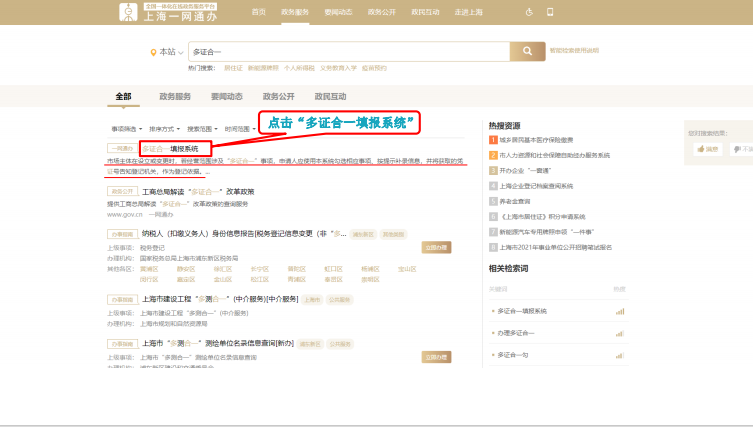
Task: Go to 首页 in top navigation
Action: pos(259,11)
